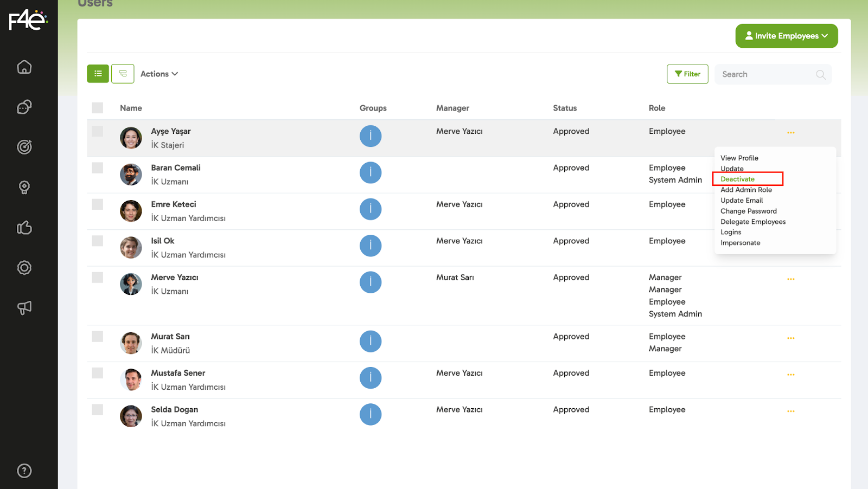Click the target goals sidebar icon

point(24,147)
